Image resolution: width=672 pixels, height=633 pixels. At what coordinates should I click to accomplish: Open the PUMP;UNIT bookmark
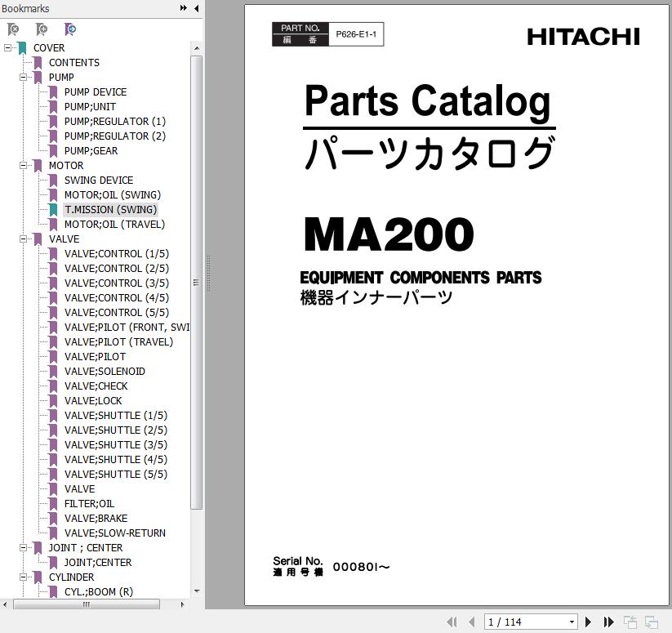90,107
